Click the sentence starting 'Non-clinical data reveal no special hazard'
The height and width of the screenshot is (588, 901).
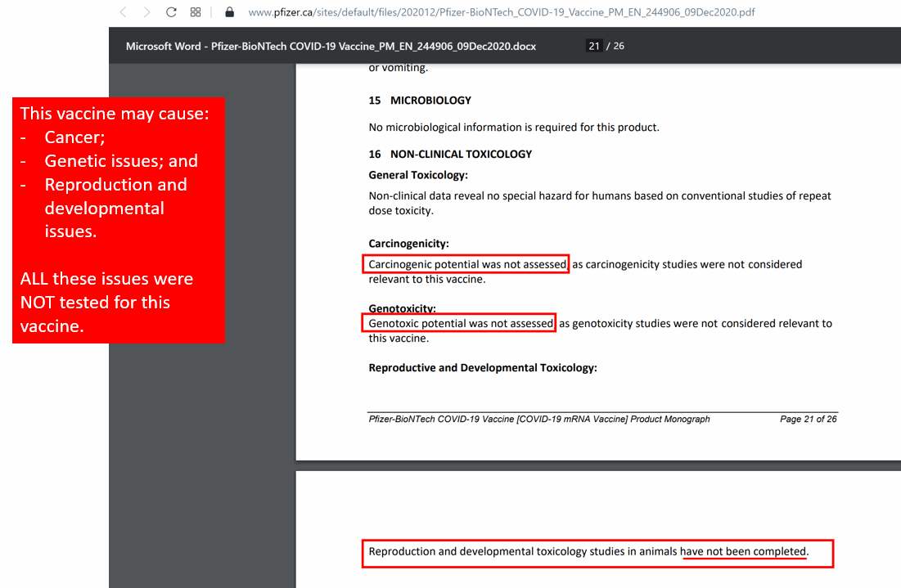coord(599,204)
